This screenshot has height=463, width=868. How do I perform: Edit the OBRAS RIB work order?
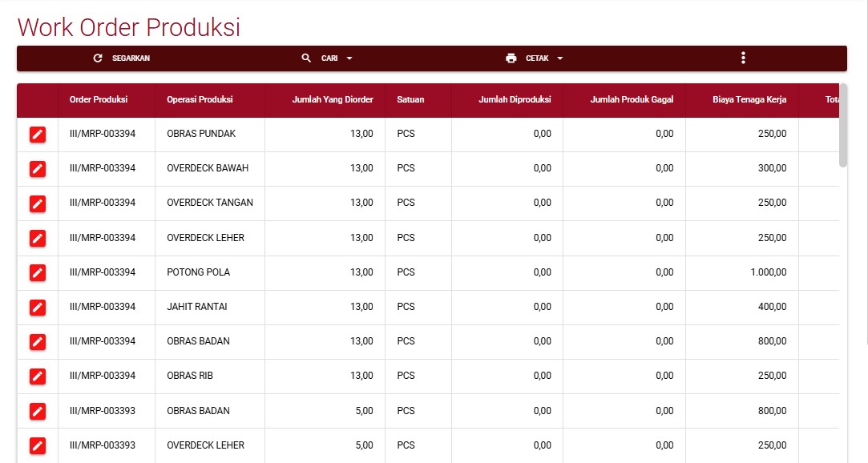click(x=38, y=376)
